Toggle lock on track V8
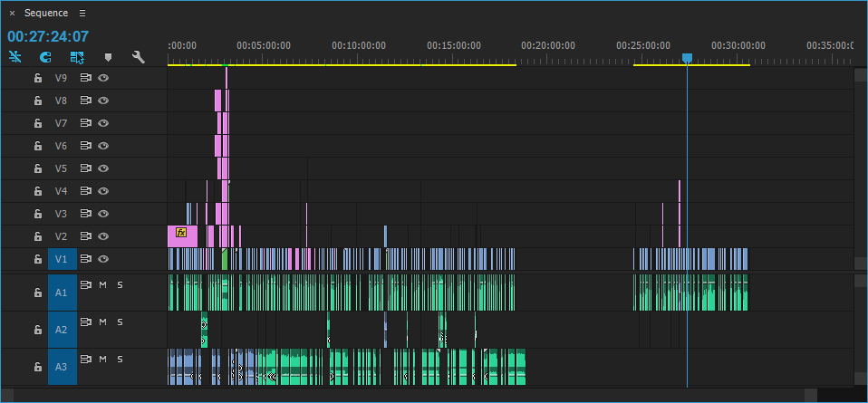Image resolution: width=868 pixels, height=403 pixels. [x=38, y=101]
